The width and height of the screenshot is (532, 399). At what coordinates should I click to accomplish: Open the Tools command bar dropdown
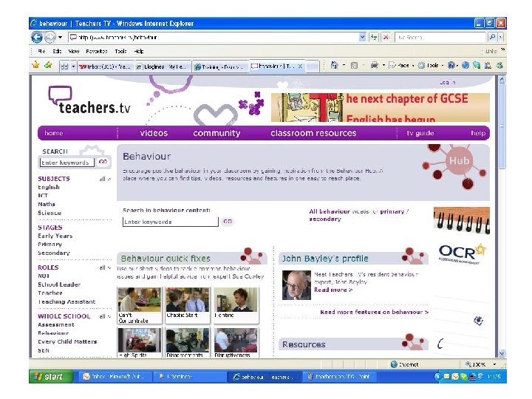[x=431, y=65]
